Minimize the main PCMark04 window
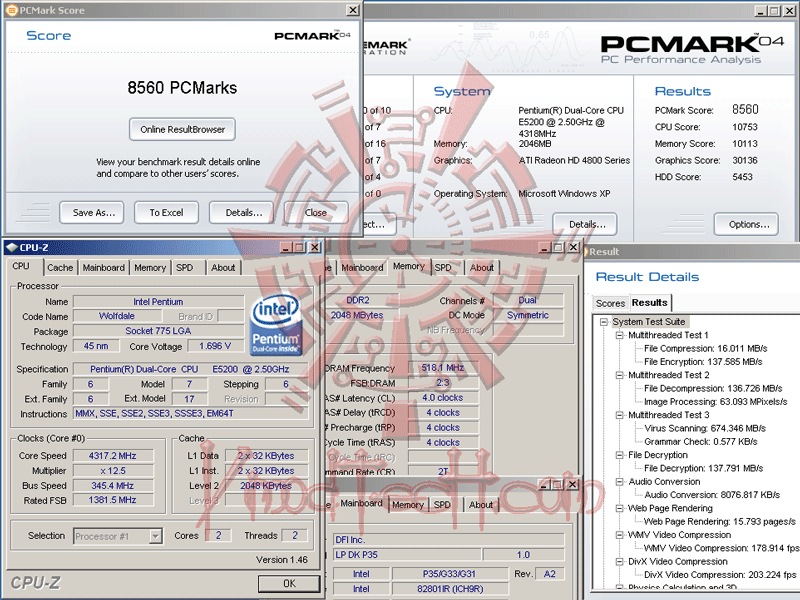 [x=761, y=10]
